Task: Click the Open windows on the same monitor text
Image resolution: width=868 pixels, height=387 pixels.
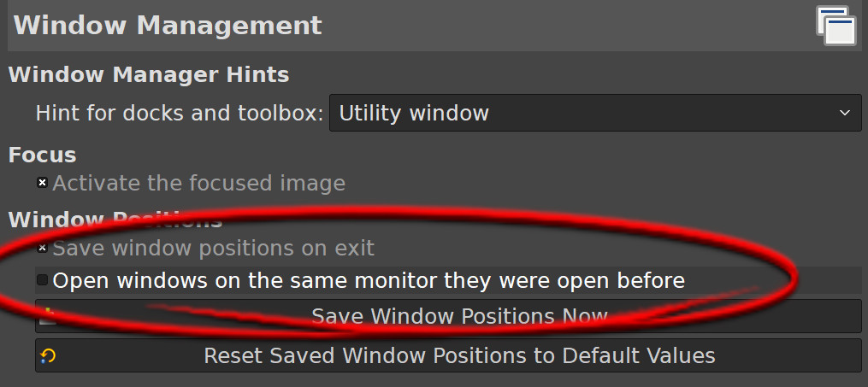Action: pos(369,280)
